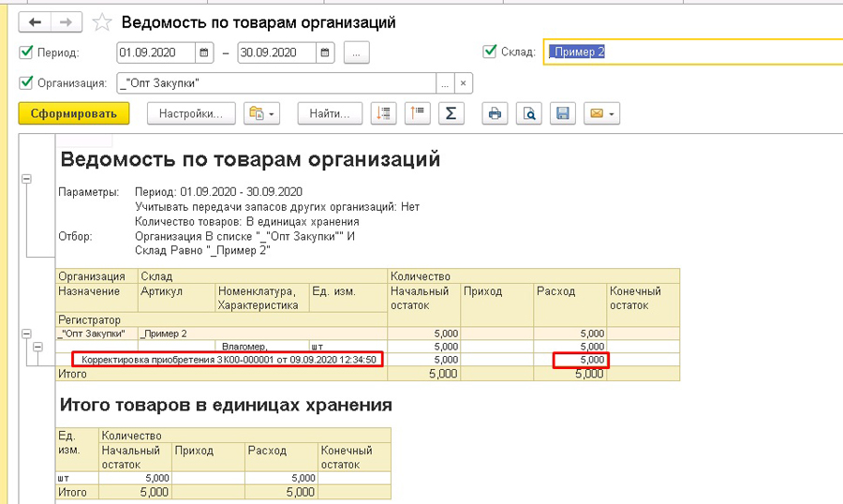Click the sum (Sigma) toolbar icon

451,114
